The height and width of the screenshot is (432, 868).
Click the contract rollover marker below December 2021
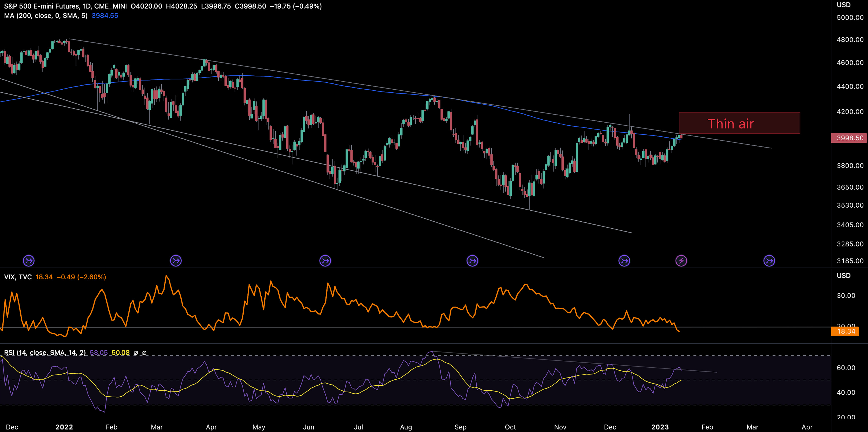(x=29, y=261)
